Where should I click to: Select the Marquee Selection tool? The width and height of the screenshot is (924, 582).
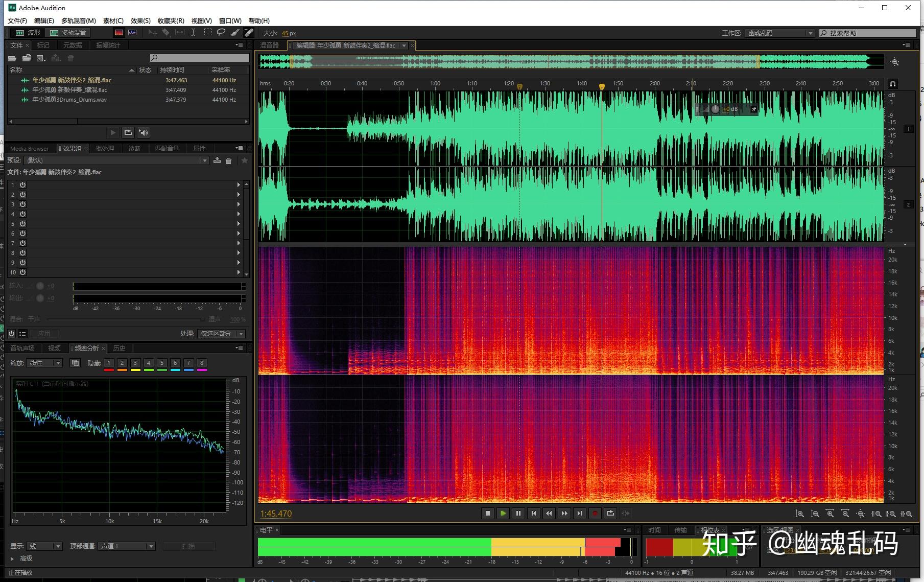(x=207, y=33)
